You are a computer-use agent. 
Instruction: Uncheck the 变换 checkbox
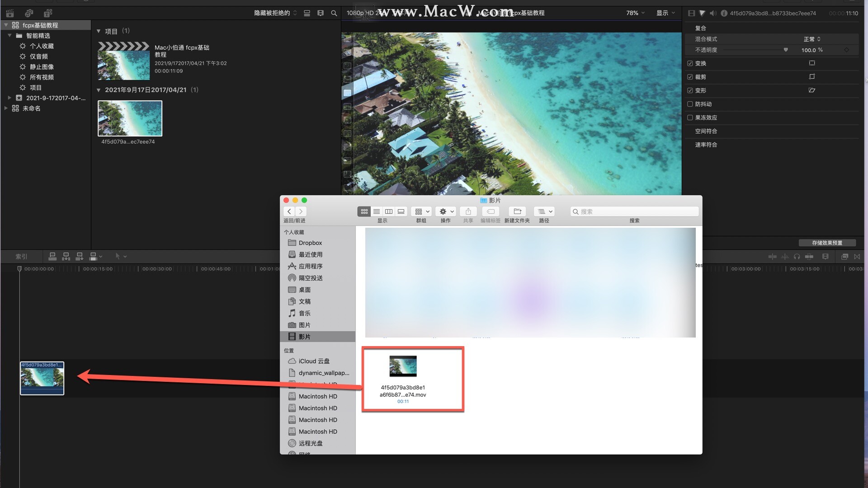(690, 63)
